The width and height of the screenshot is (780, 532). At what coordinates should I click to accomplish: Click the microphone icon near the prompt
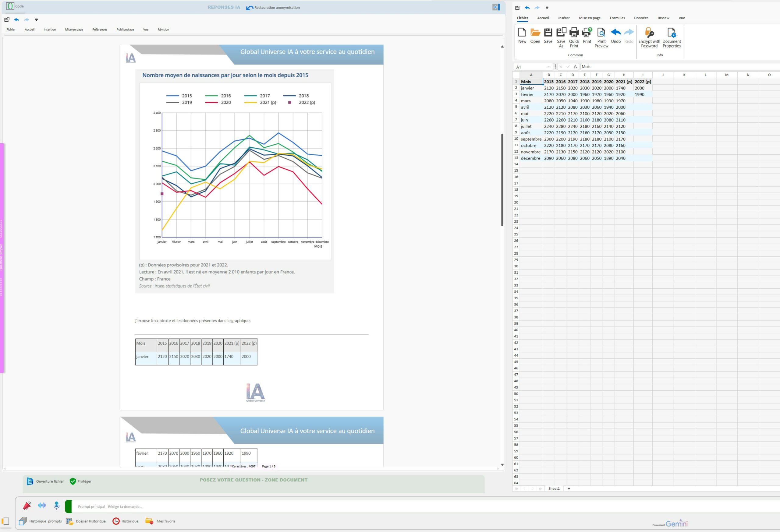tap(56, 505)
